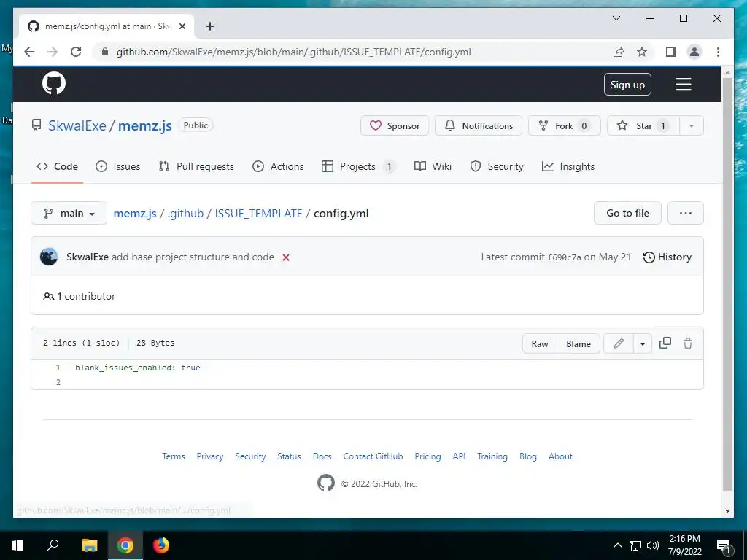
Task: Click the Go to file button
Action: pyautogui.click(x=627, y=214)
